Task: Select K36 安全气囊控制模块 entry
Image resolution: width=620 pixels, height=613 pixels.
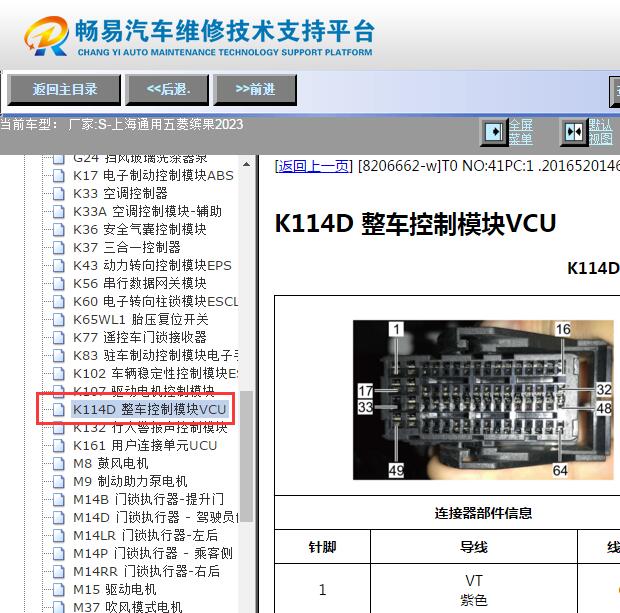Action: pos(140,229)
